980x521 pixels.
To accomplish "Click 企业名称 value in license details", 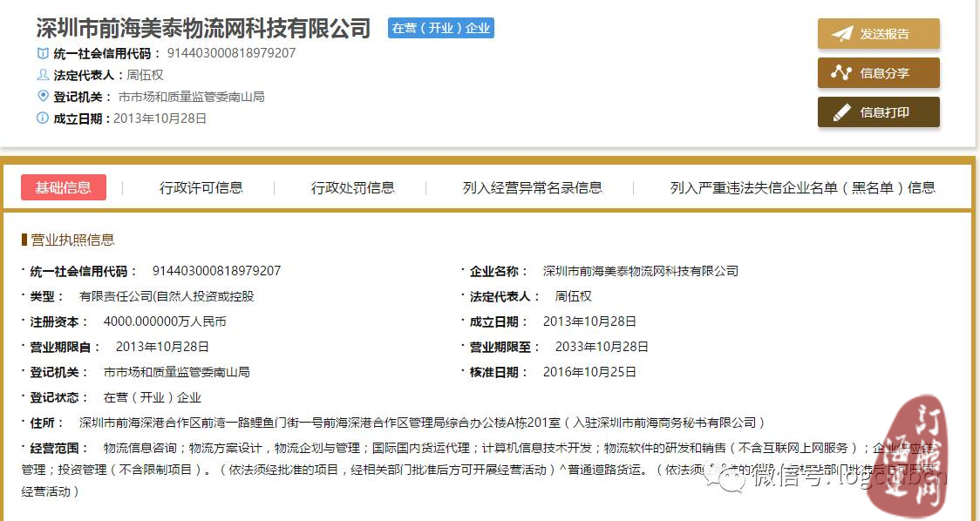I will point(641,271).
